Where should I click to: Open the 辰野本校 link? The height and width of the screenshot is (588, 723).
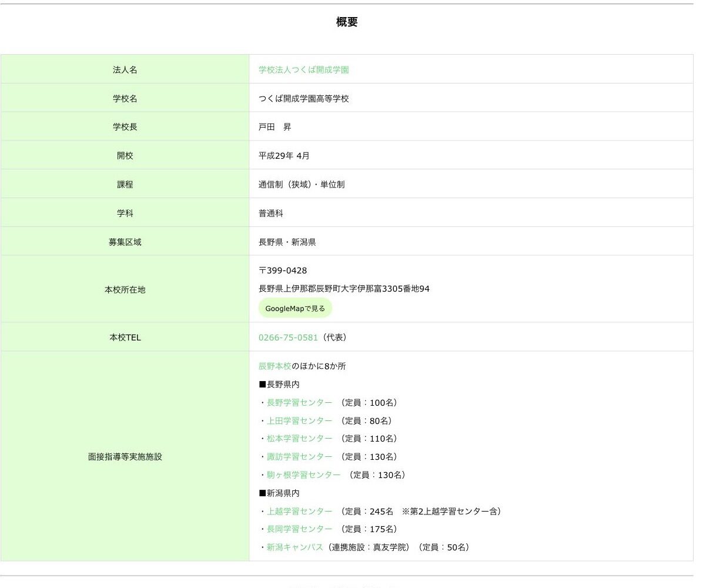point(275,366)
